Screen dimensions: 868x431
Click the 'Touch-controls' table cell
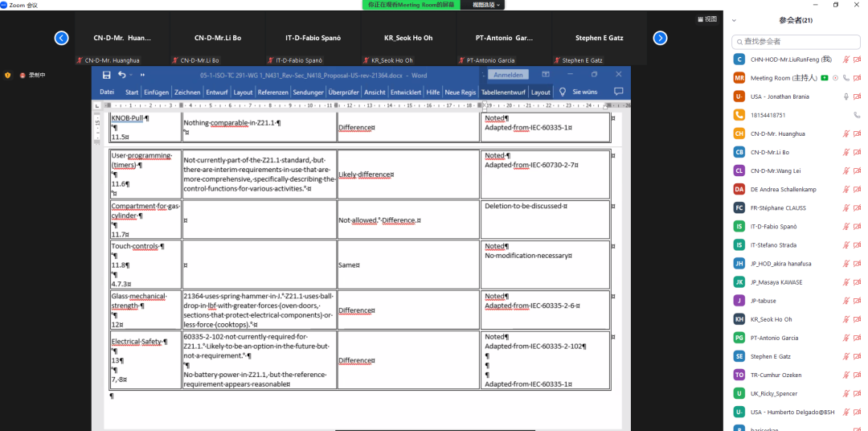click(145, 265)
